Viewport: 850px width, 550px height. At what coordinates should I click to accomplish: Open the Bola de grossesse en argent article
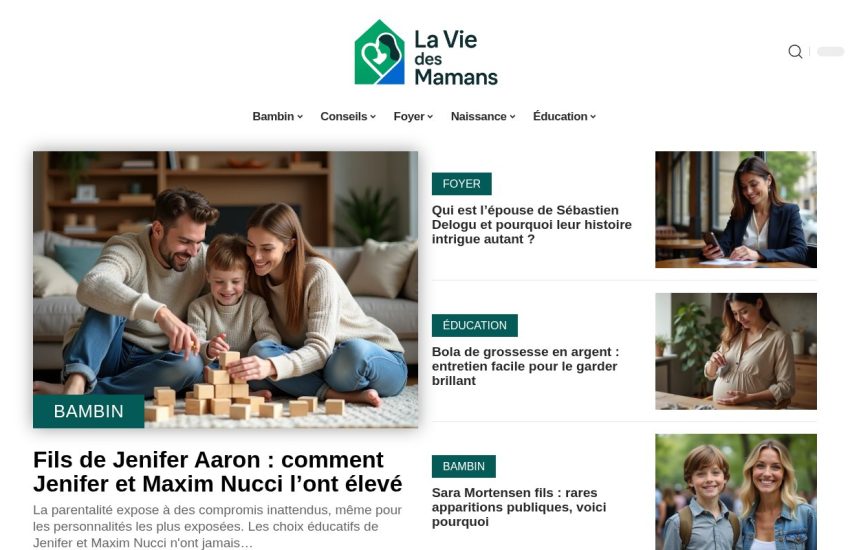[525, 366]
